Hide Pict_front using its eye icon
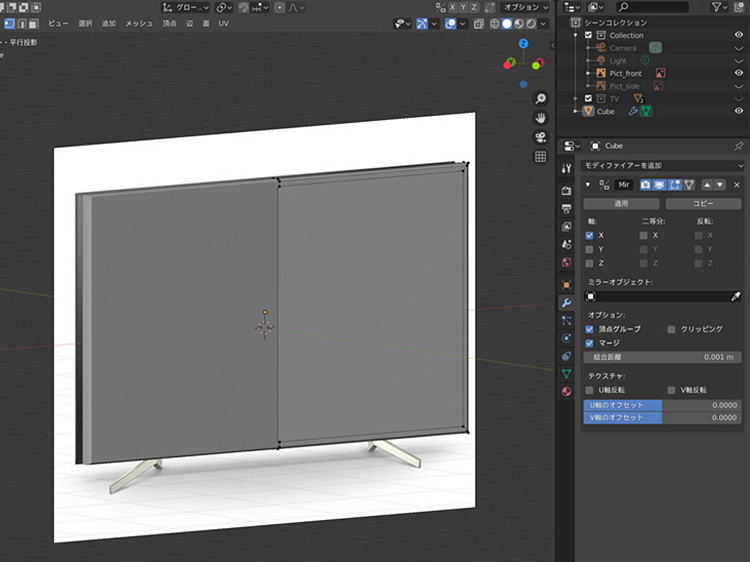 tap(739, 73)
